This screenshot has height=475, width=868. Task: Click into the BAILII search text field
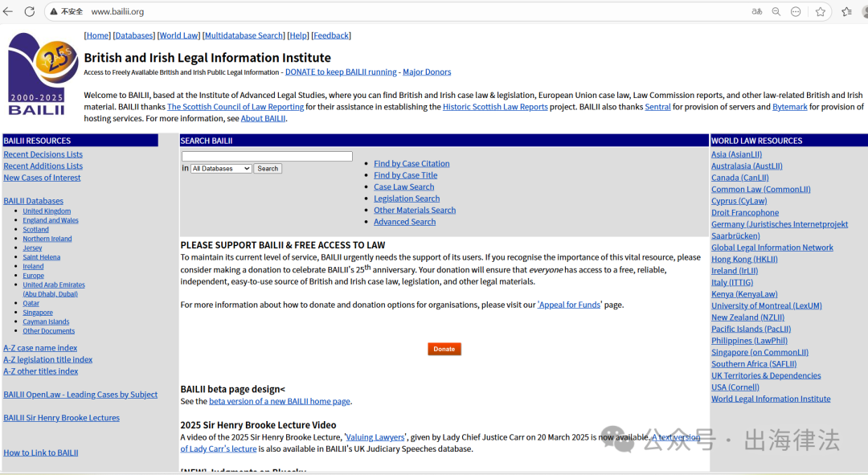point(267,156)
